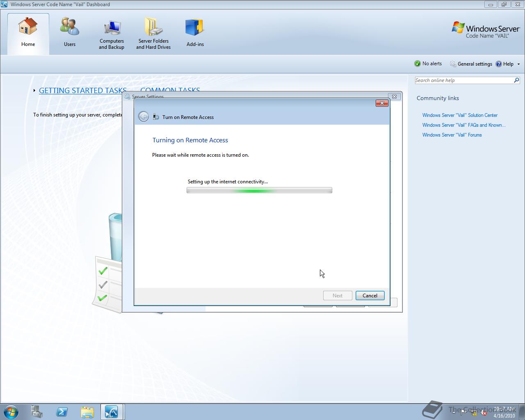Viewport: 525px width, 420px height.
Task: Expand the Help dropdown arrow
Action: [518, 64]
